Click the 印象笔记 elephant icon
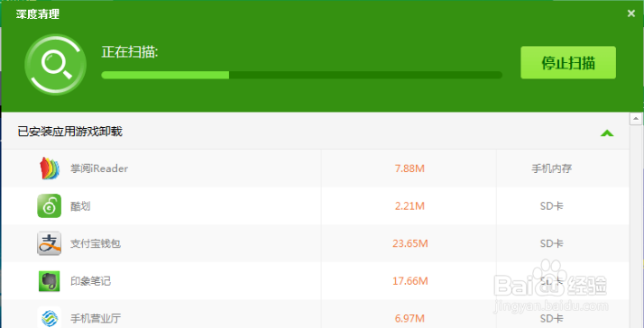 (50, 281)
